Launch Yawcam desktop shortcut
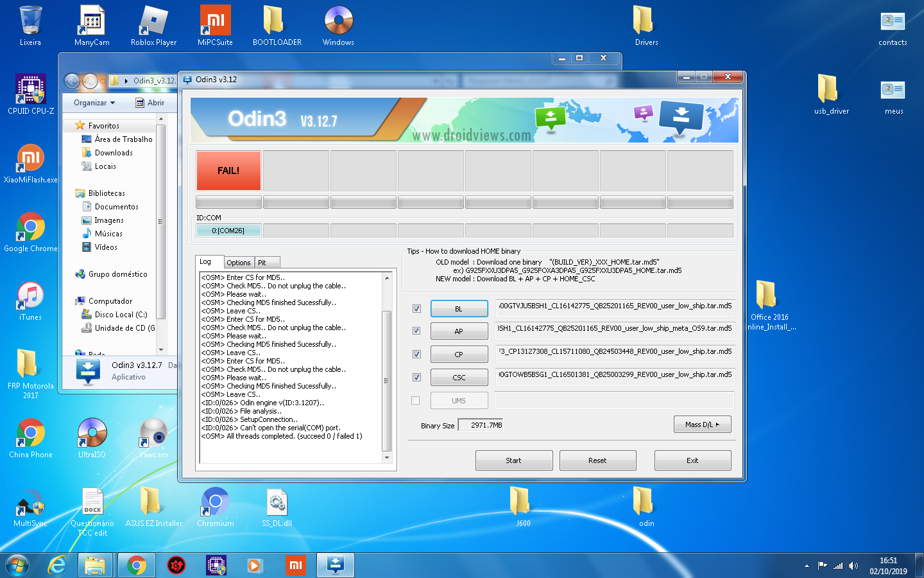The height and width of the screenshot is (578, 924). point(153,438)
